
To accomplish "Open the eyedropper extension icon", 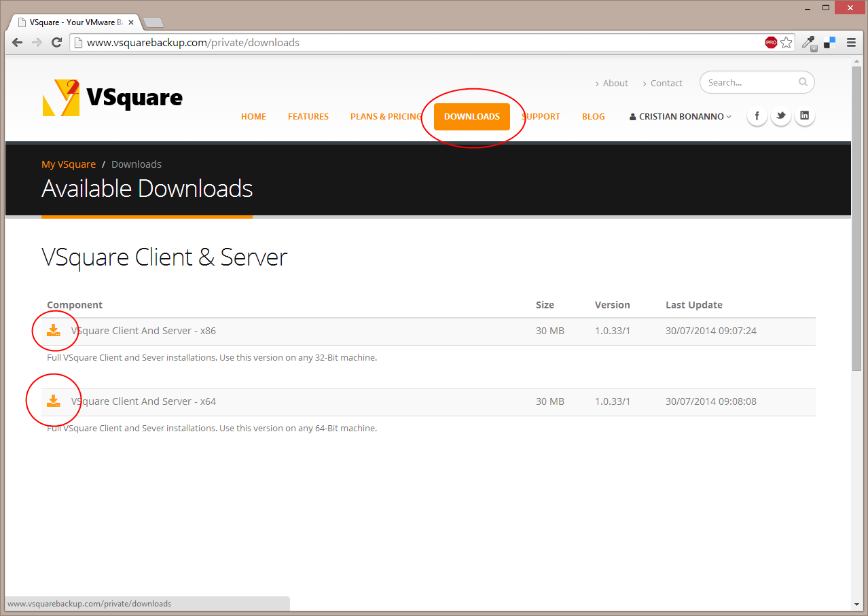I will tap(809, 43).
